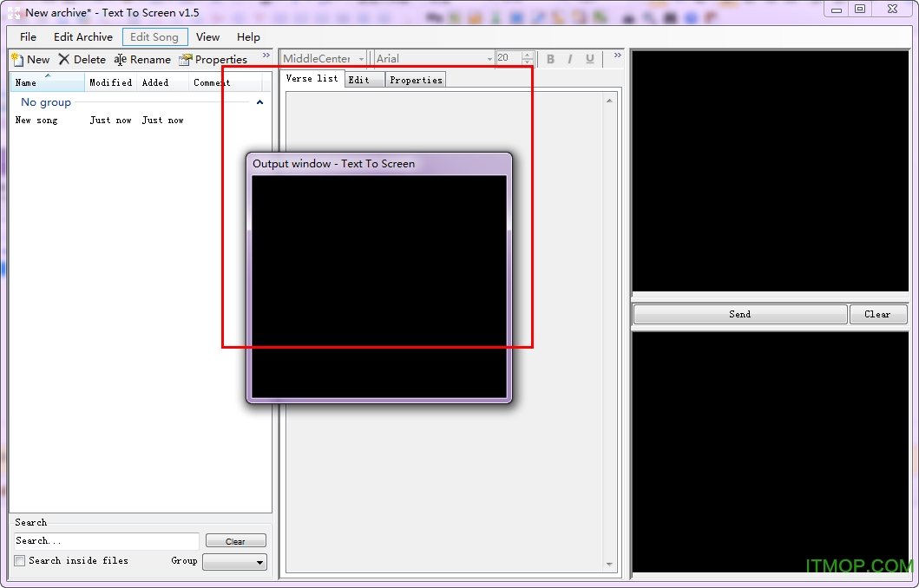The image size is (919, 588).
Task: Show overflow toolbar items with the chevron icon
Action: click(614, 56)
